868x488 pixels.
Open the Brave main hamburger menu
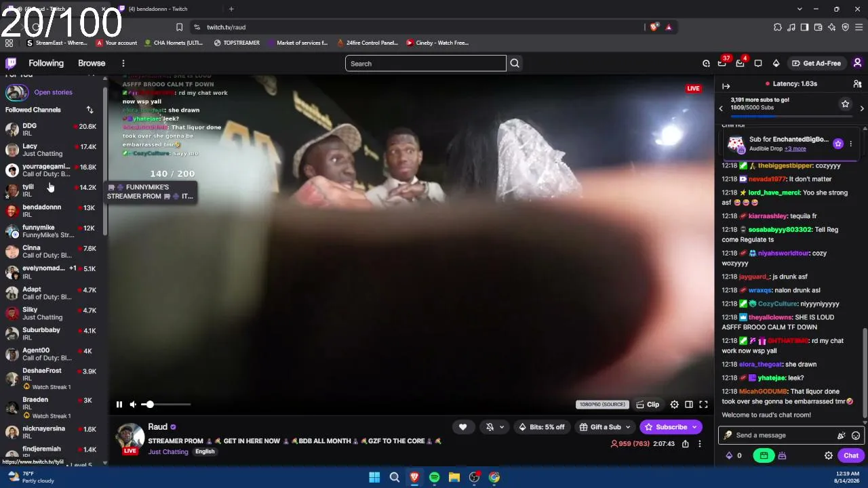coord(859,27)
